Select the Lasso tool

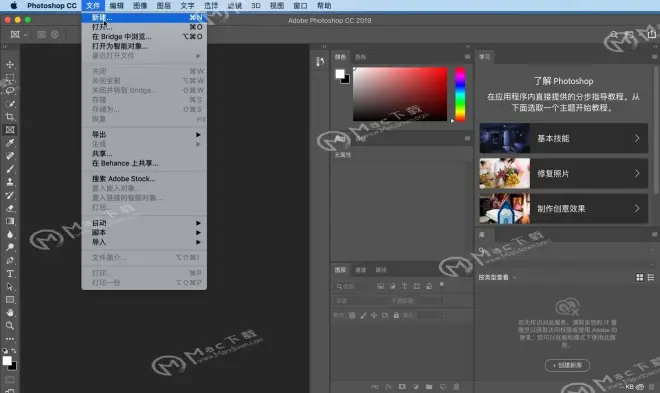click(10, 90)
